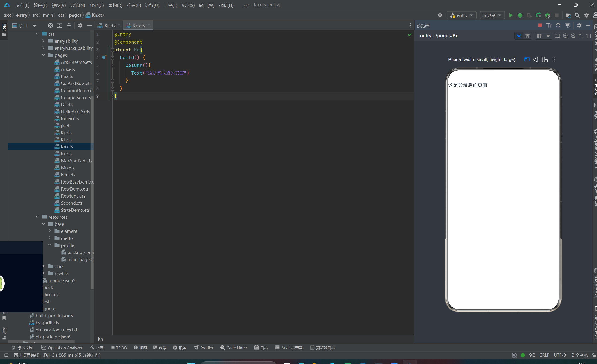Stop the previewer with red square icon

click(x=540, y=25)
